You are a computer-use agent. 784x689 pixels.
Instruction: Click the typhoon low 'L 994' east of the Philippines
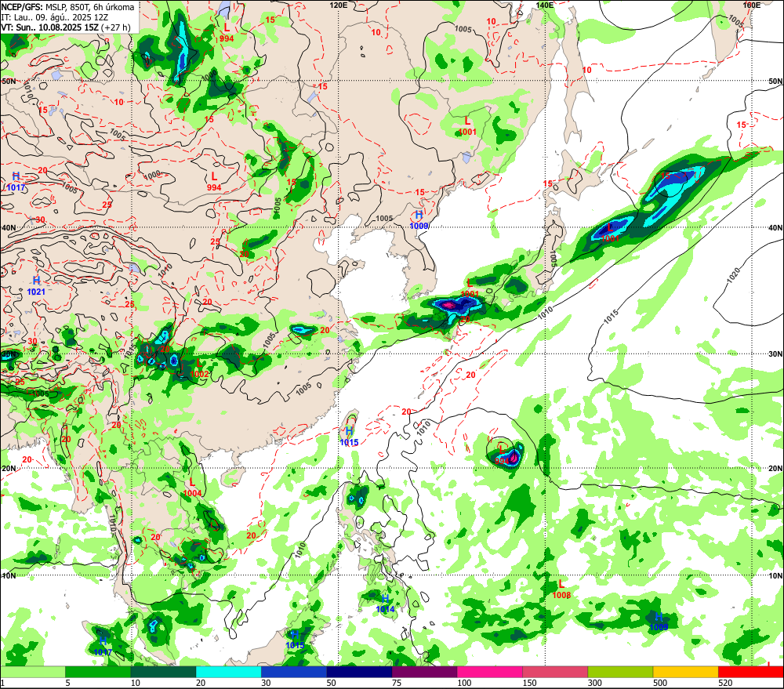pyautogui.click(x=502, y=455)
